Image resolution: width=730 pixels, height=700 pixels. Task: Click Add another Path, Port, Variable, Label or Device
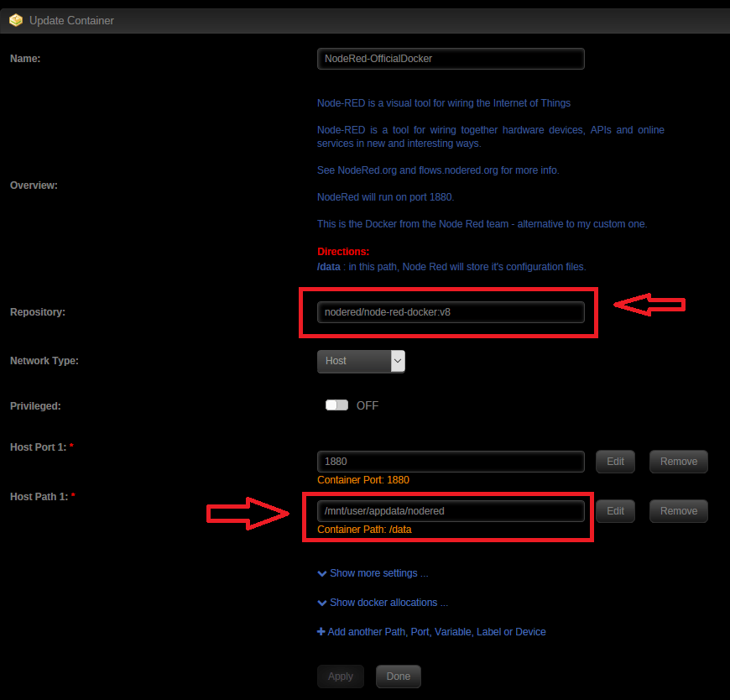point(436,632)
